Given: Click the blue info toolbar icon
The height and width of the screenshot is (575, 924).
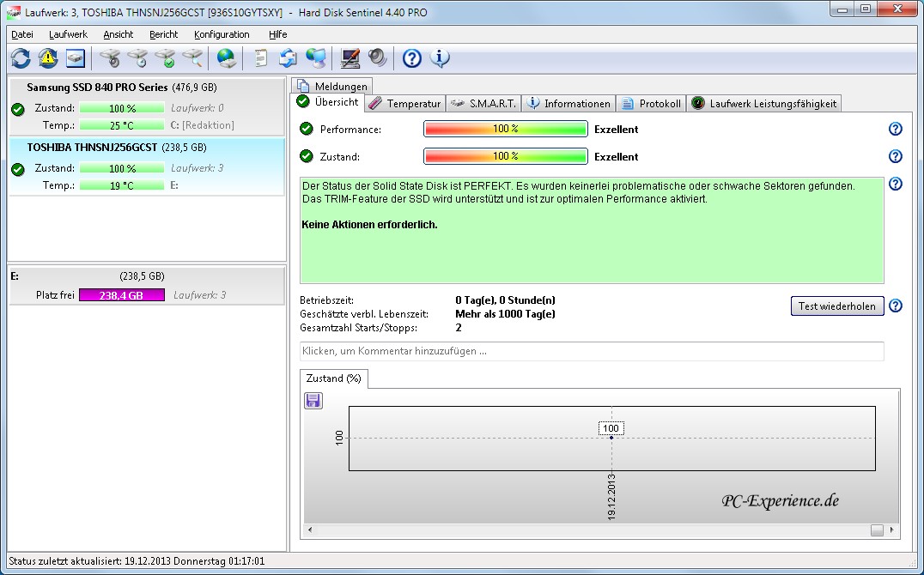Looking at the screenshot, I should click(440, 58).
